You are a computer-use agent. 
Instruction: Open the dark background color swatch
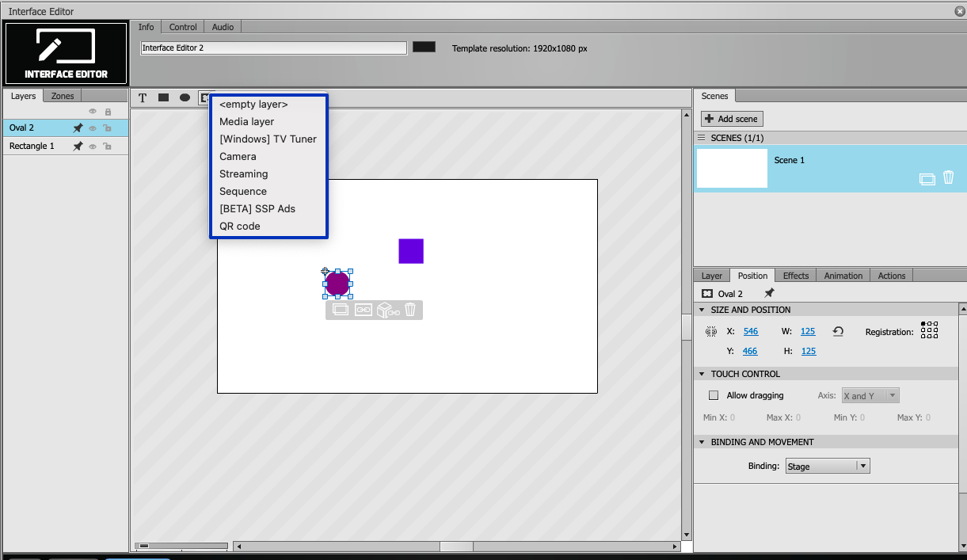click(x=424, y=48)
